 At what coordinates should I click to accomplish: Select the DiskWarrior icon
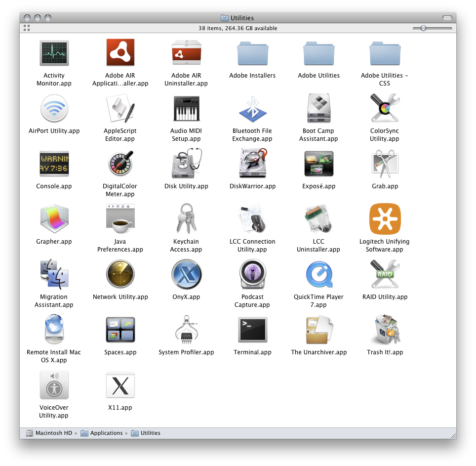click(x=253, y=164)
